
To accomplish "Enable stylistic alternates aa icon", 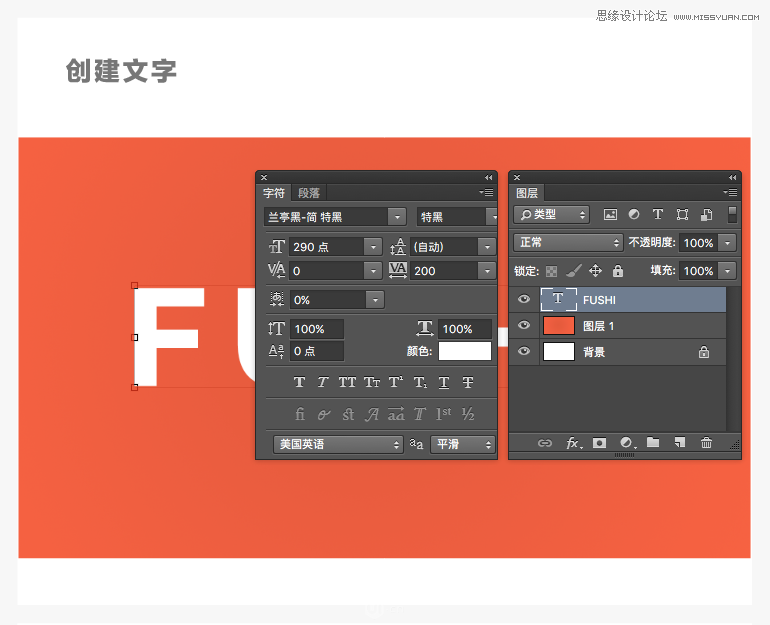I will coord(396,414).
